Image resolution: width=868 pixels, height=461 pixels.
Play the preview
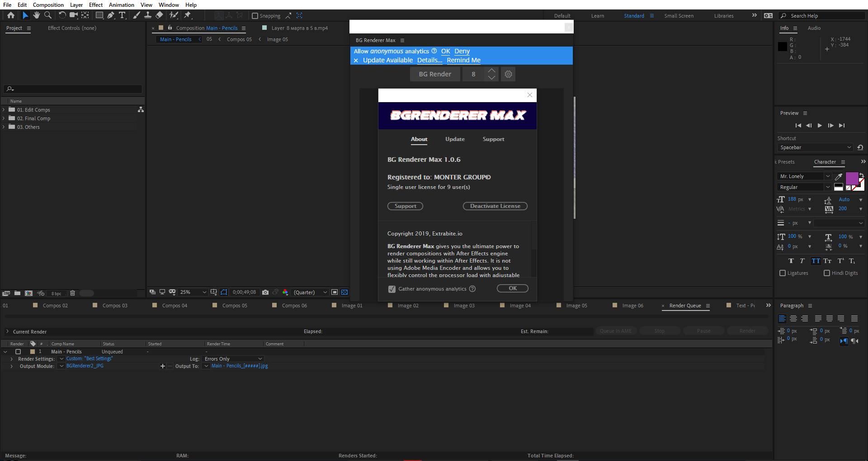coord(820,126)
